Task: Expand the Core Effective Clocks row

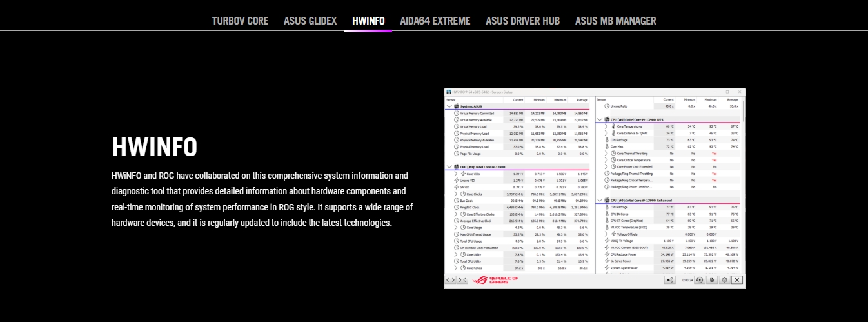Action: [455, 214]
